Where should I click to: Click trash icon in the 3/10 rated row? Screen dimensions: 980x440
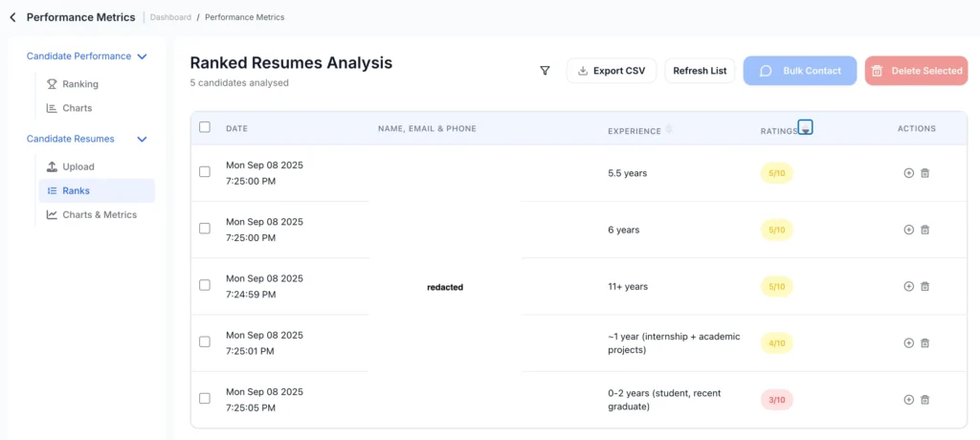click(x=924, y=400)
